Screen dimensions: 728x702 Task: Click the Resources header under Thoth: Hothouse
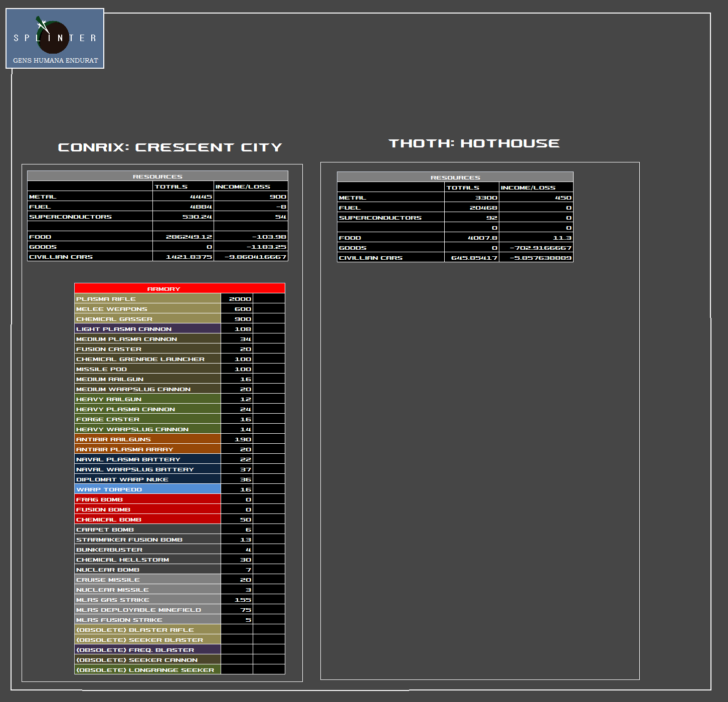pos(455,177)
